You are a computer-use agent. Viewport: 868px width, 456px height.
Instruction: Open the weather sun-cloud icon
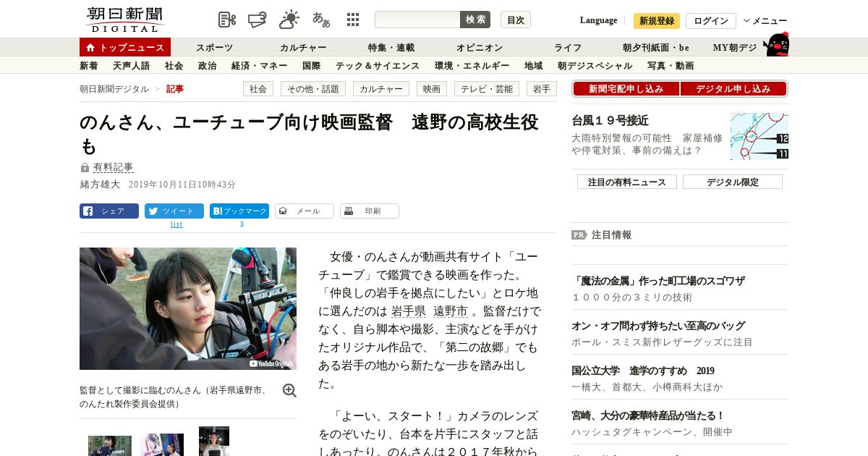289,20
